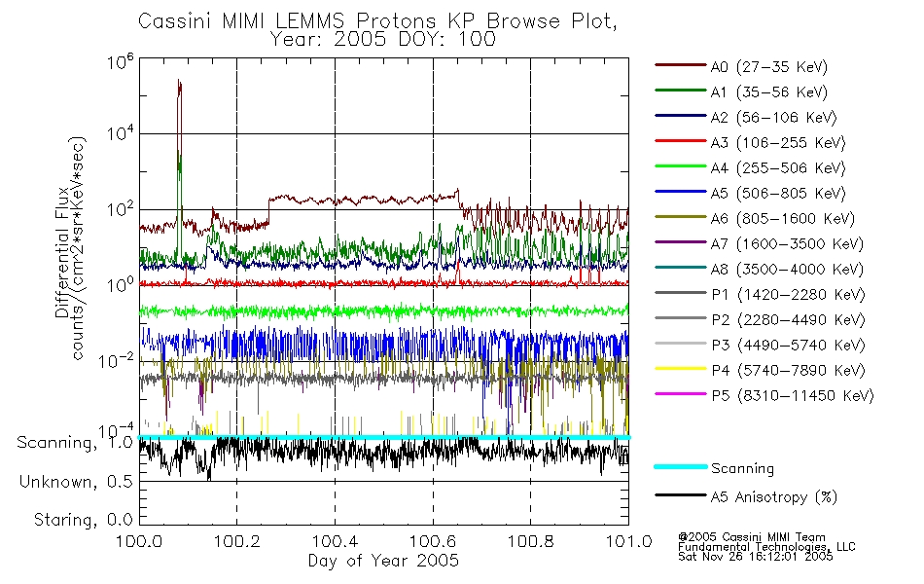The height and width of the screenshot is (584, 924).
Task: Click the 100.8 x-axis tick label
Action: tap(530, 541)
